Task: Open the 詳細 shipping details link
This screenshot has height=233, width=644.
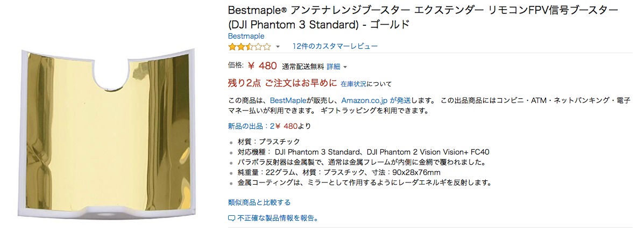Action: coord(334,67)
